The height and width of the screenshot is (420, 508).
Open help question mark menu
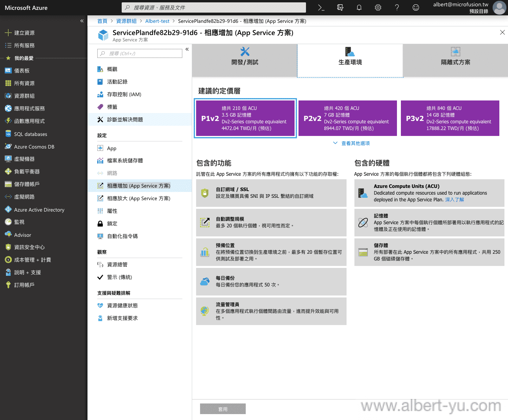[397, 7]
